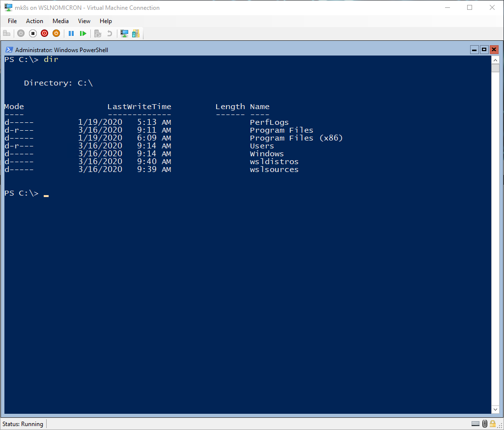
Task: Click the Ctrl+Alt+Delete toolbar icon
Action: click(x=7, y=33)
